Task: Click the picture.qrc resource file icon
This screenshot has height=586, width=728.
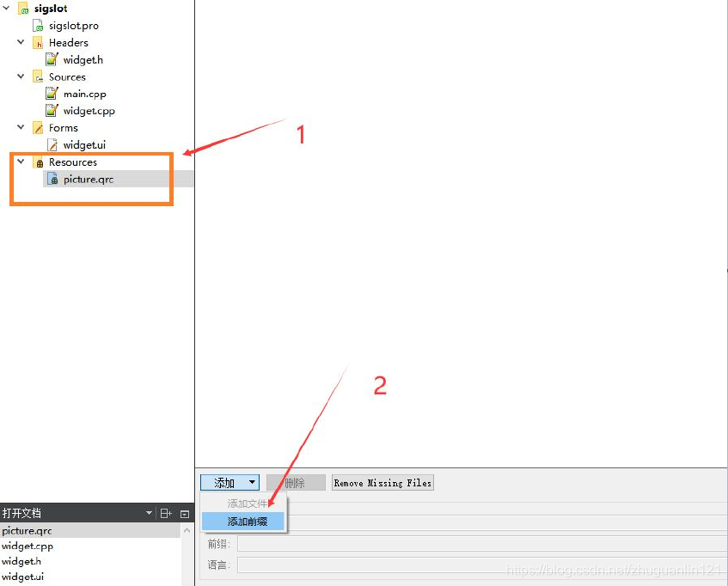Action: [x=53, y=179]
